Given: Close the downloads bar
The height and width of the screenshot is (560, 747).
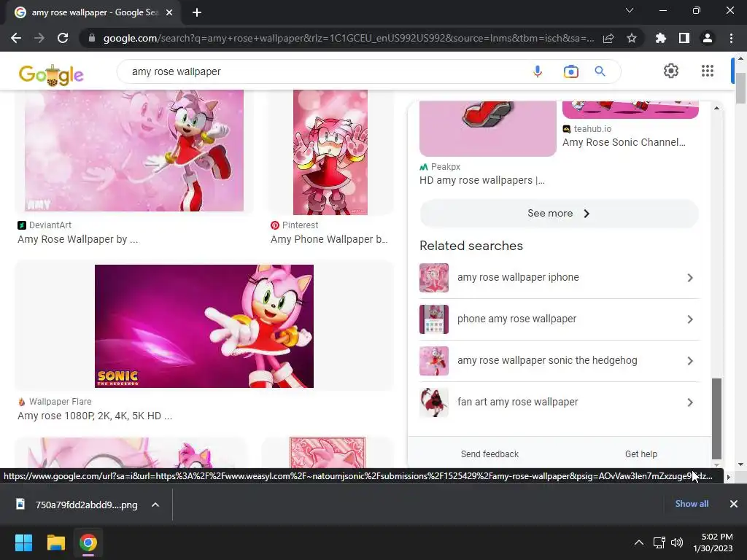Looking at the screenshot, I should click(734, 504).
